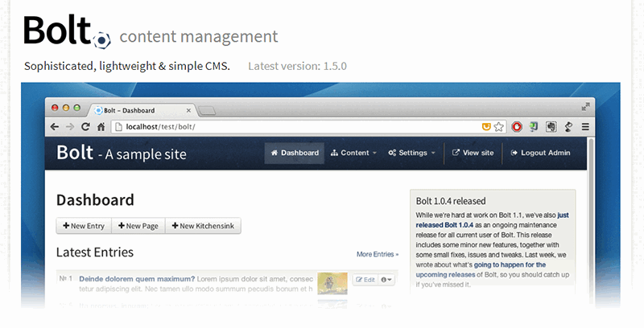Click View site in navbar
This screenshot has width=644, height=328.
pos(473,153)
